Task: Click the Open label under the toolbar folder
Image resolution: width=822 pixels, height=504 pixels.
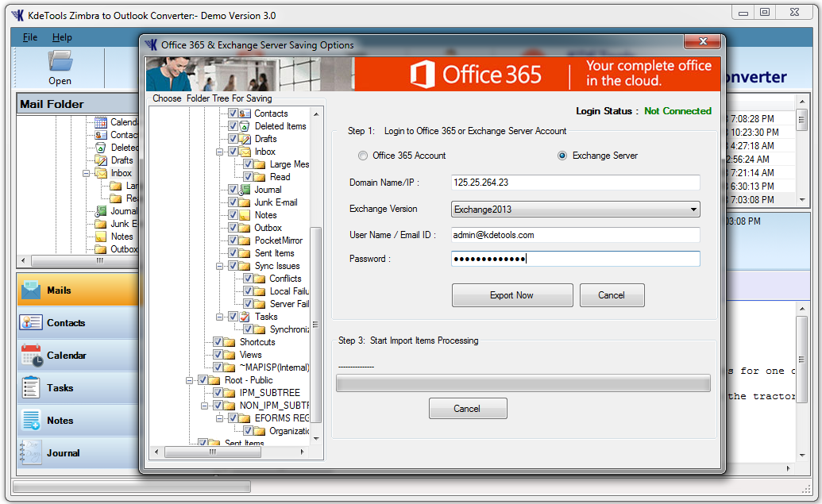Action: click(x=60, y=81)
